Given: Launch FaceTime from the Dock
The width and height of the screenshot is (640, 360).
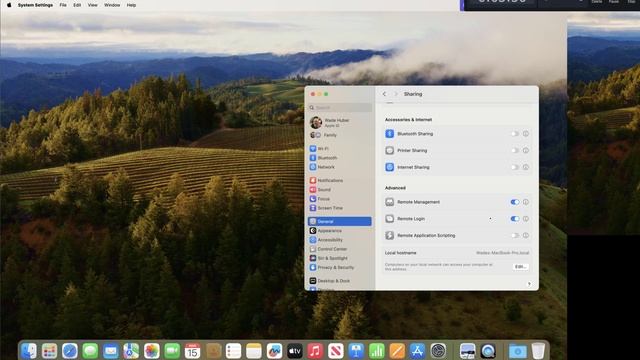Looking at the screenshot, I should tap(172, 351).
